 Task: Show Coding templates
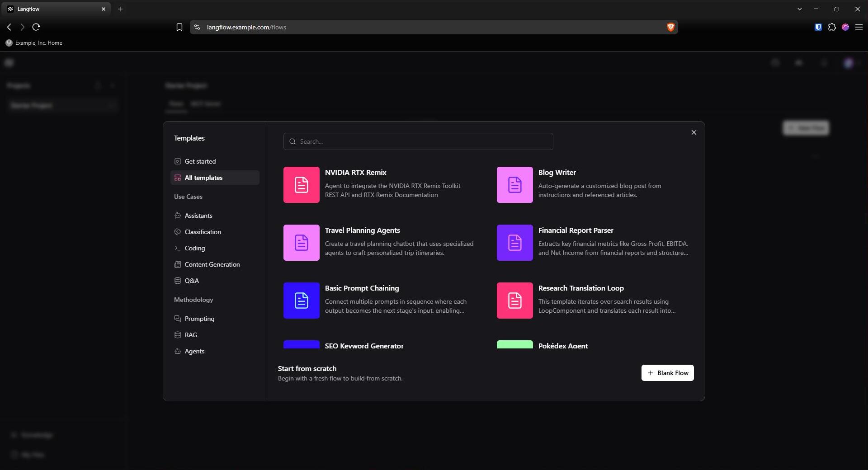point(215,248)
